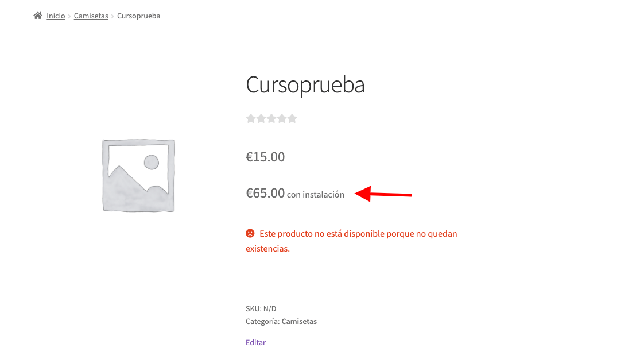Click the product placeholder image
The width and height of the screenshot is (644, 359).
(x=138, y=176)
